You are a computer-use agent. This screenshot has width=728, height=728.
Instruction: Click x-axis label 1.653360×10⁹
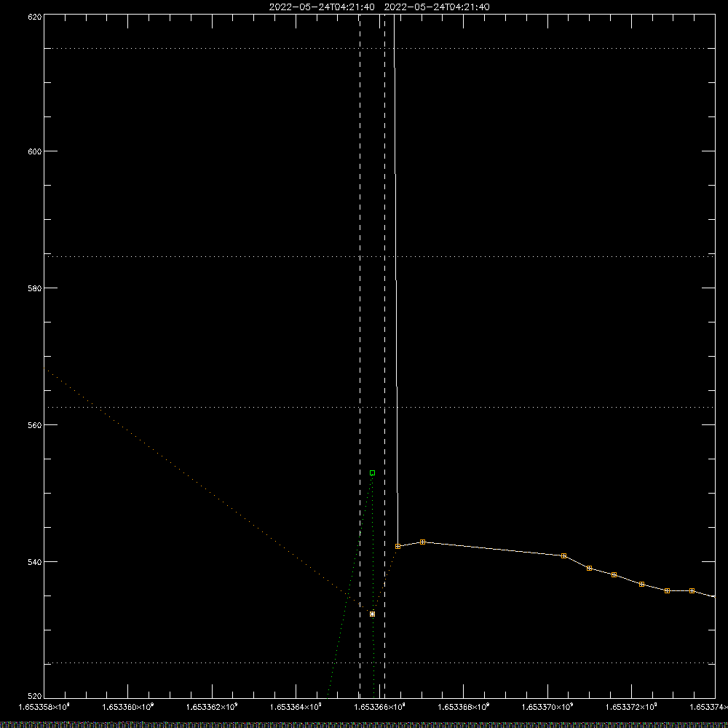pyautogui.click(x=127, y=707)
